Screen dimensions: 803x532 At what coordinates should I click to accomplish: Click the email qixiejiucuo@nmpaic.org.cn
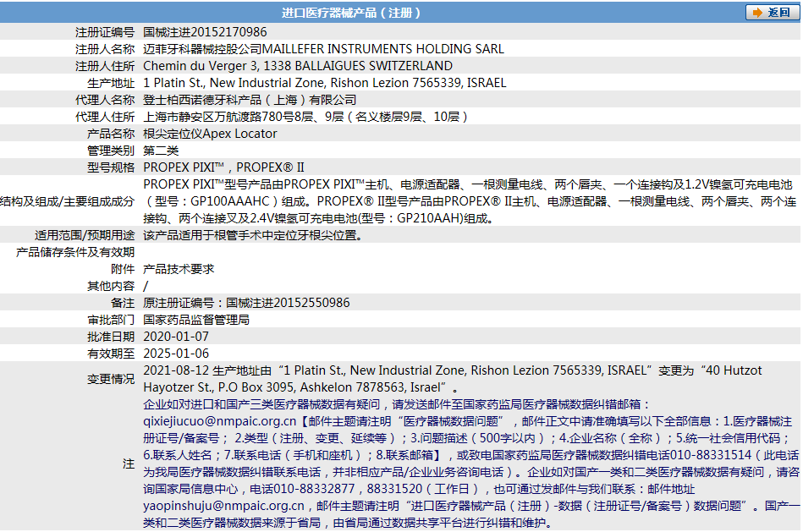pos(220,421)
